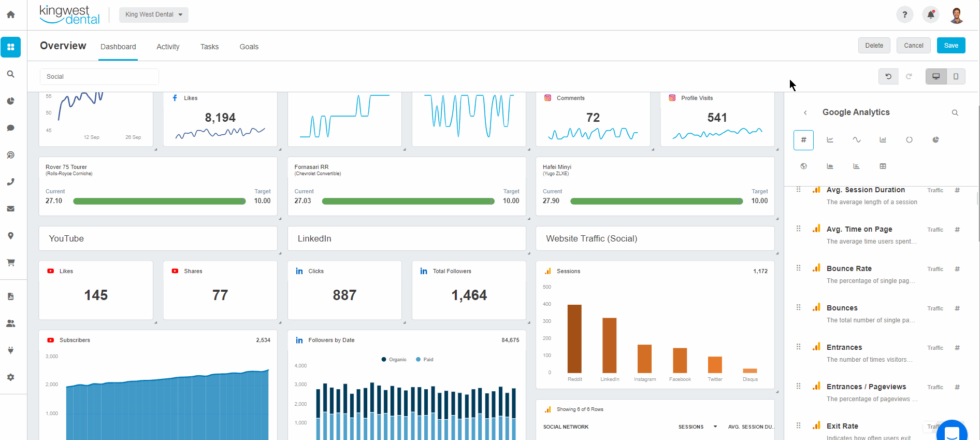Click the Save button

(950, 46)
